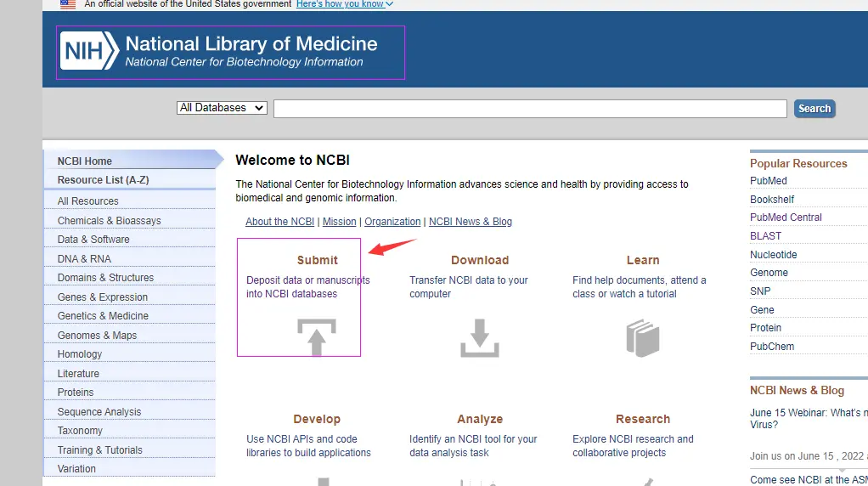The height and width of the screenshot is (486, 868).
Task: Click the NCBI News & Blog sidebar heading
Action: pos(797,390)
